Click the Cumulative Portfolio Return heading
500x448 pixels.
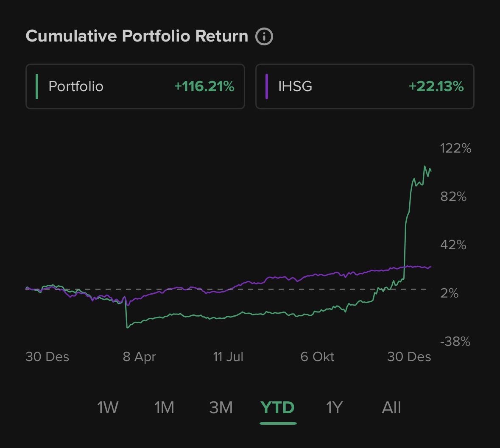[137, 36]
